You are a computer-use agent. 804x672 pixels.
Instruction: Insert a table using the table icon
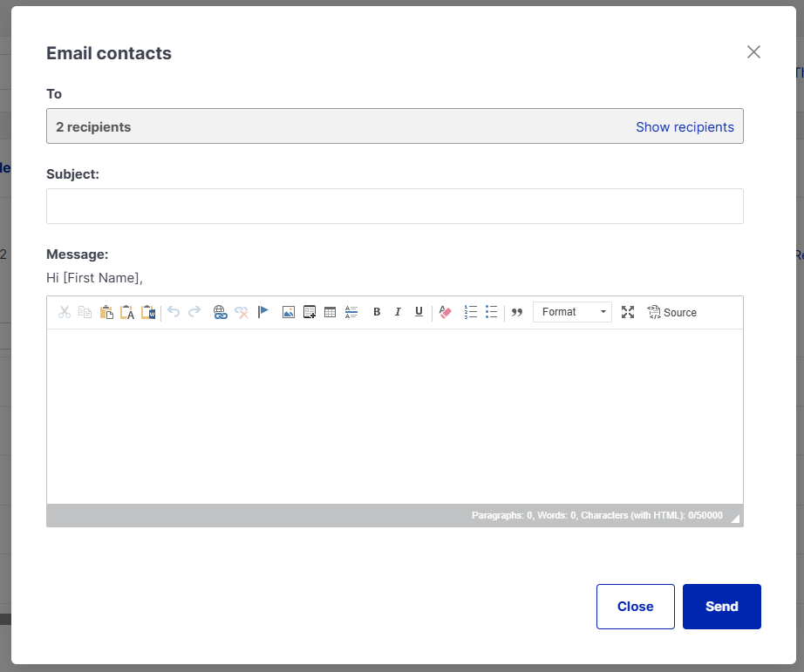click(330, 312)
